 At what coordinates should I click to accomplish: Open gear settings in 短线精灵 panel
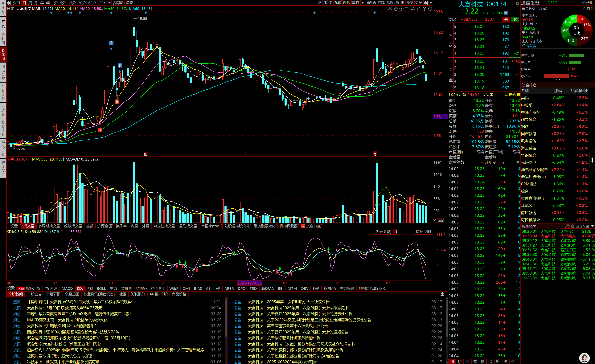[572, 226]
